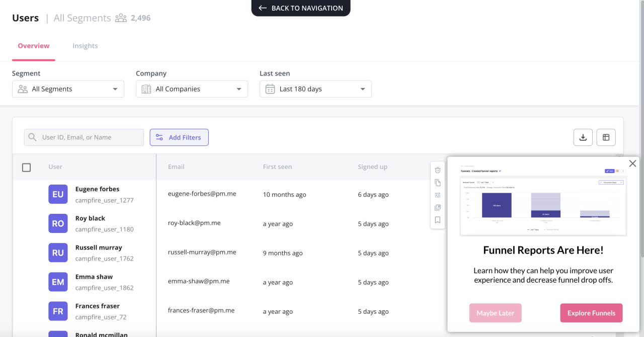Toggle the select-all users checkbox
Image resolution: width=644 pixels, height=337 pixels.
pyautogui.click(x=26, y=167)
